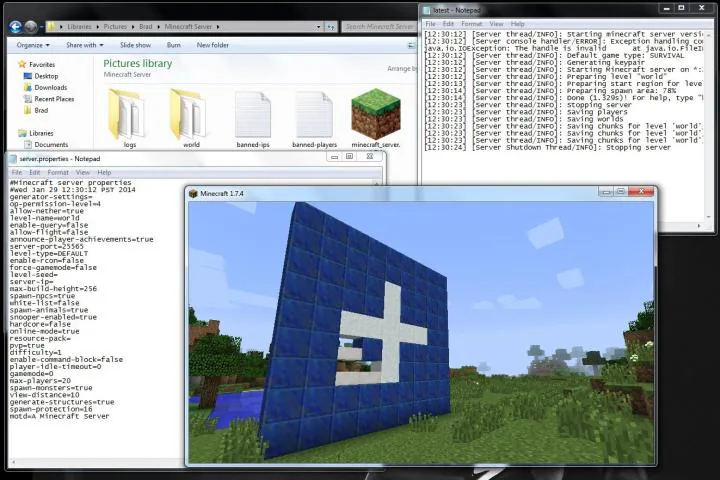Image resolution: width=720 pixels, height=480 pixels.
Task: Click the change view icon in Explorer toolbar
Action: (411, 45)
